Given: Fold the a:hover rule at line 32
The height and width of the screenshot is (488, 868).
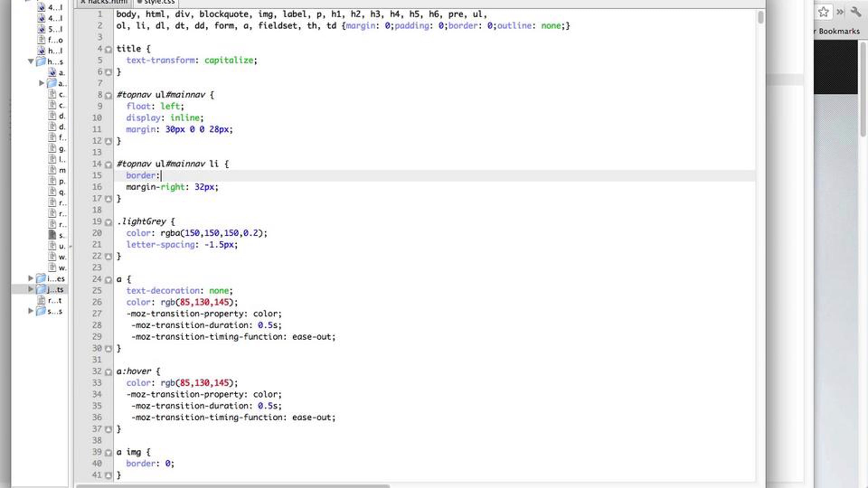Looking at the screenshot, I should (108, 372).
